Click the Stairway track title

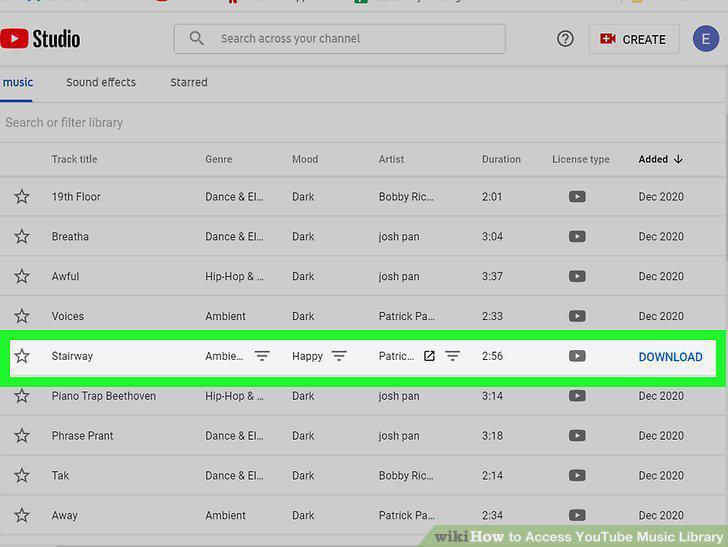coord(72,356)
